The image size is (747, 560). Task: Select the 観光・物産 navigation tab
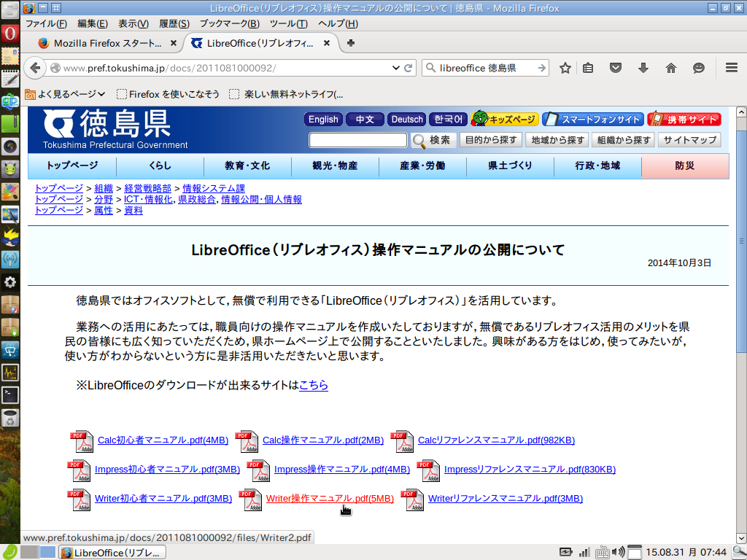335,166
